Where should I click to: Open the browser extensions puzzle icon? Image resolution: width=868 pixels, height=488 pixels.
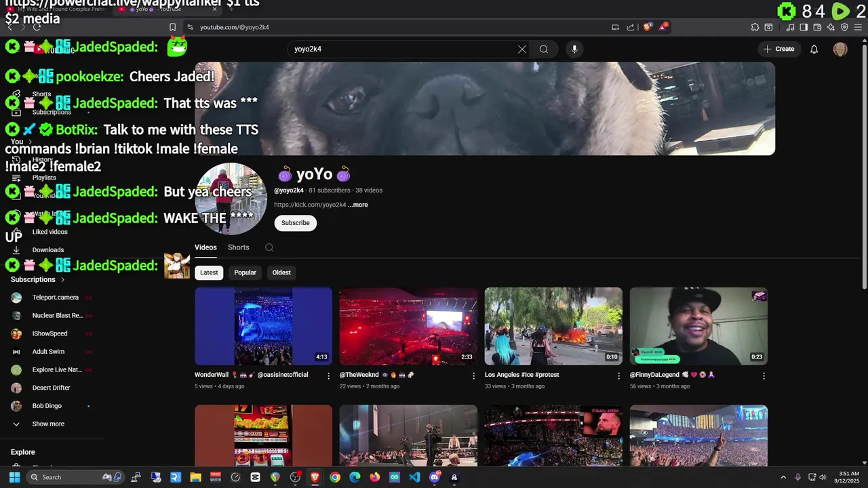tap(755, 27)
